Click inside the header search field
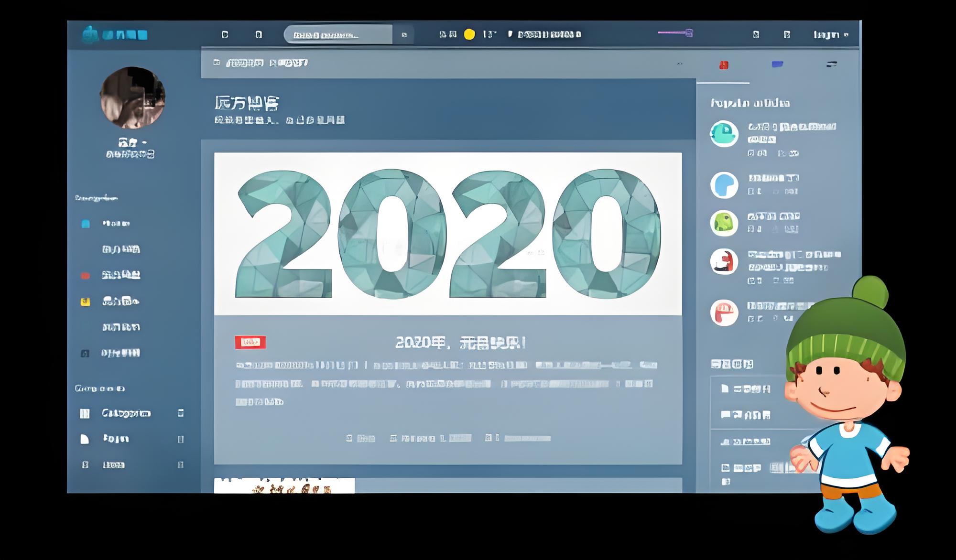Viewport: 956px width, 560px height. pyautogui.click(x=338, y=35)
